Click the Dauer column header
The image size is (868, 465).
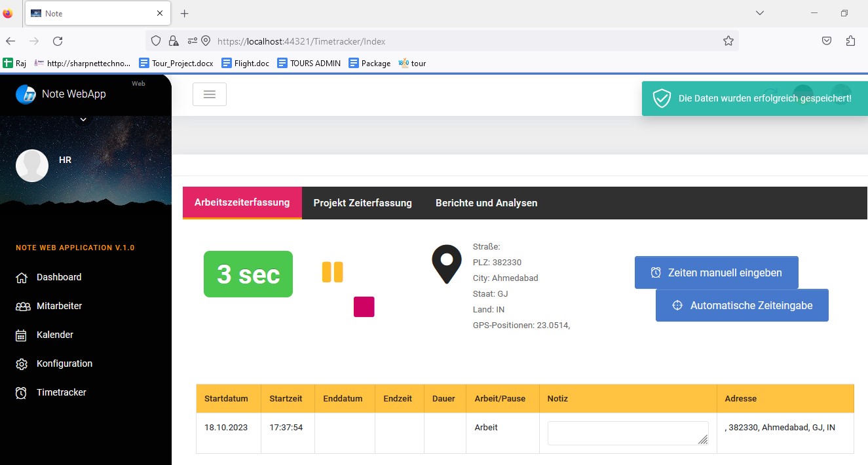[443, 398]
